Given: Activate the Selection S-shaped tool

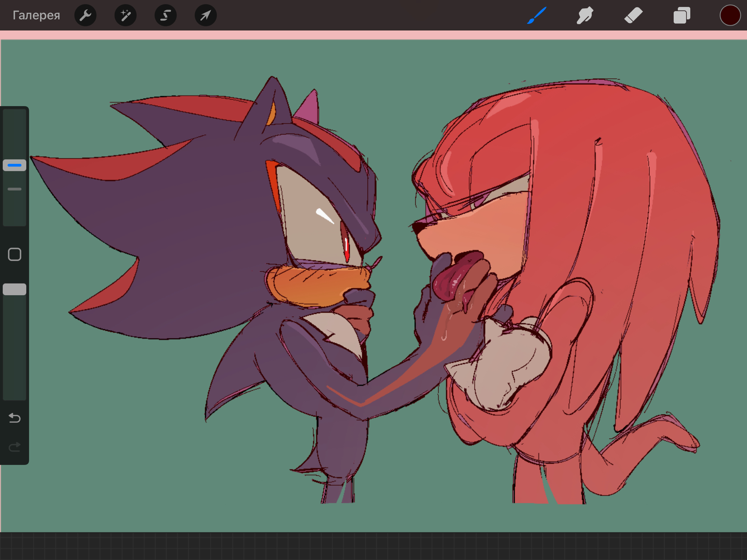Looking at the screenshot, I should [x=165, y=15].
